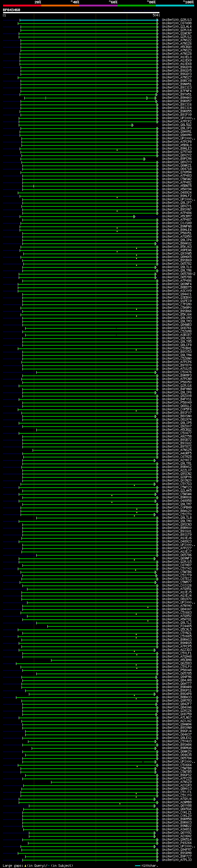Click the end position label 504
Viewport: 197px width, 868px height.
click(155, 15)
